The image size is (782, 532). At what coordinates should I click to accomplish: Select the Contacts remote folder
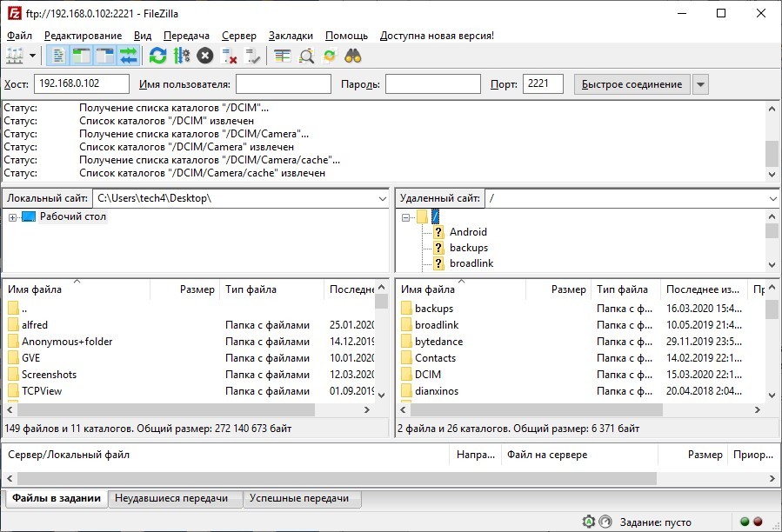coord(436,358)
